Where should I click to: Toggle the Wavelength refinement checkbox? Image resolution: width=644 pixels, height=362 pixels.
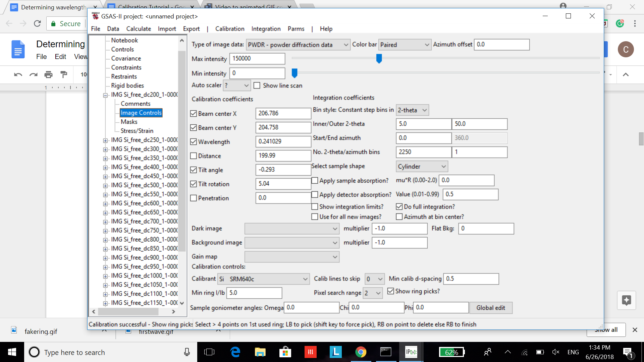click(x=194, y=142)
